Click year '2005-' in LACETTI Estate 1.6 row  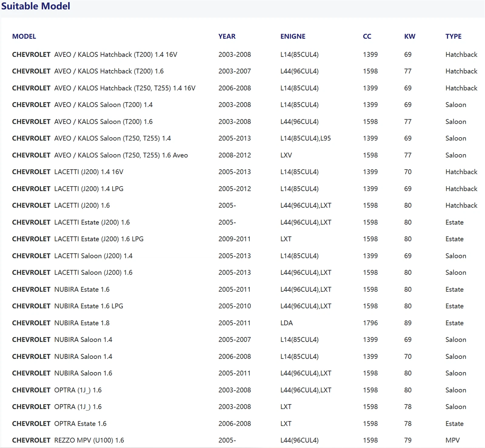[x=227, y=222]
